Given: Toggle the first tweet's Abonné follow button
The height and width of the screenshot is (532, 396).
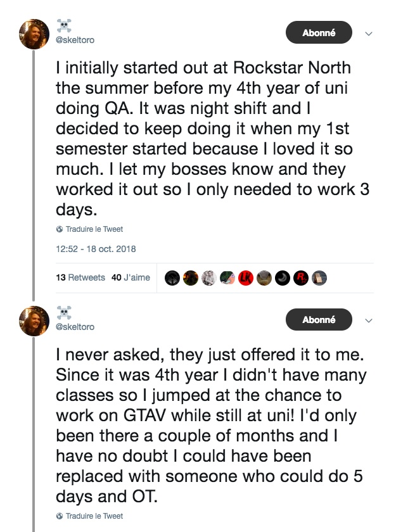Looking at the screenshot, I should click(x=319, y=33).
